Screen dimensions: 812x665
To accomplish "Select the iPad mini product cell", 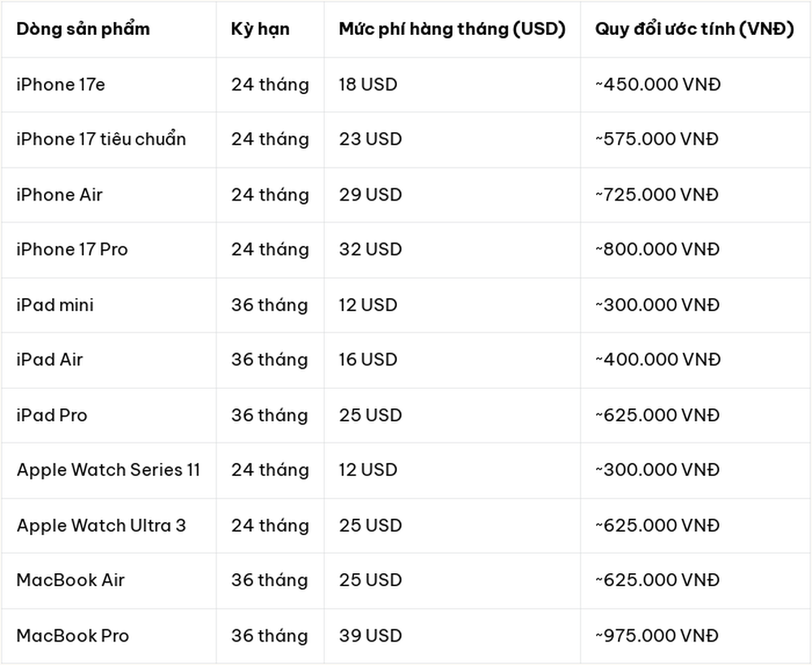I will pyautogui.click(x=55, y=305).
